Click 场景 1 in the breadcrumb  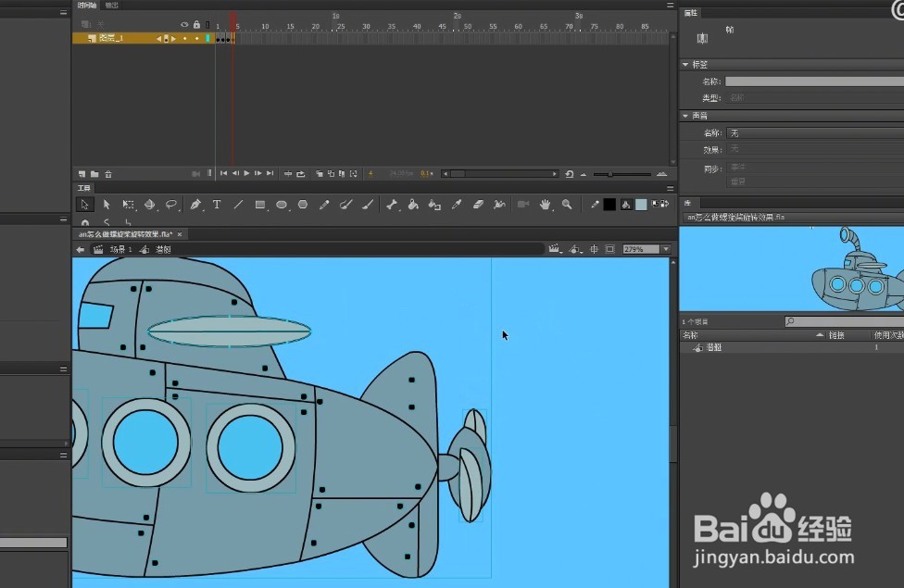tap(121, 250)
